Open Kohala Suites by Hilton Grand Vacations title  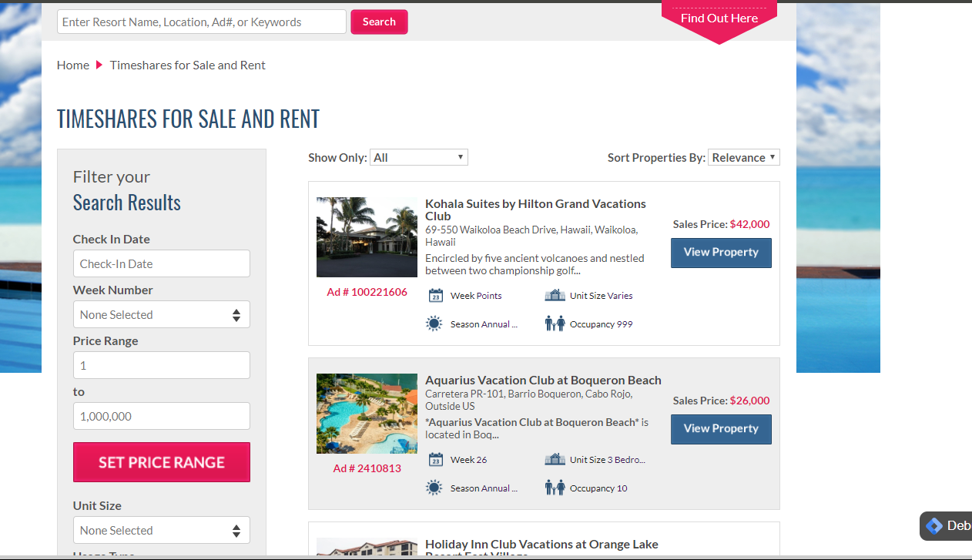(x=536, y=210)
